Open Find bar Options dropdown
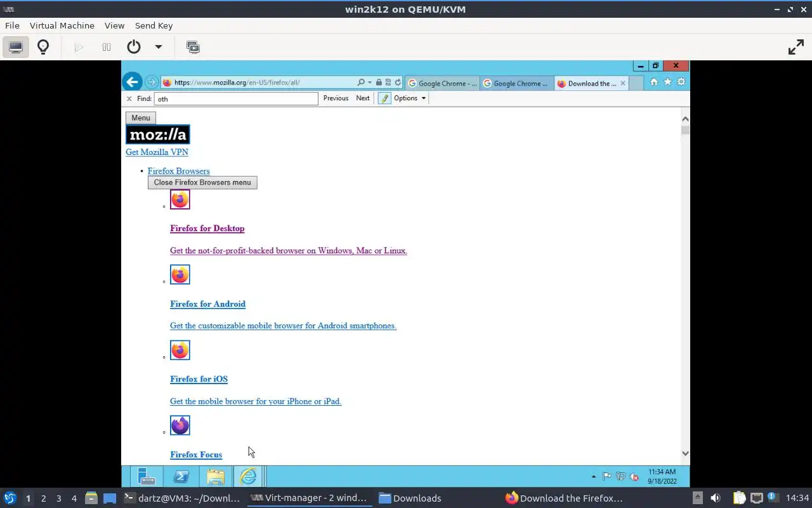Screen dimensions: 812x508 coord(410,98)
